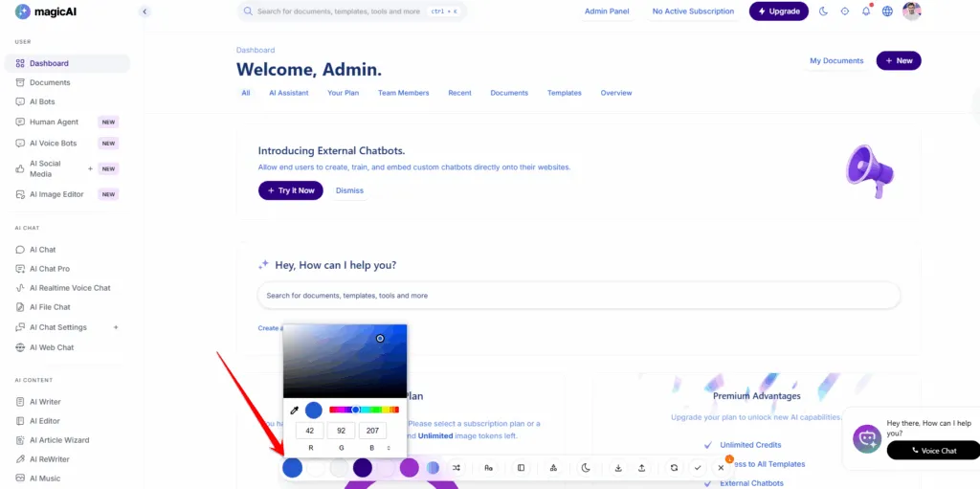980x489 pixels.
Task: Click the Upgrade button
Action: [x=779, y=11]
